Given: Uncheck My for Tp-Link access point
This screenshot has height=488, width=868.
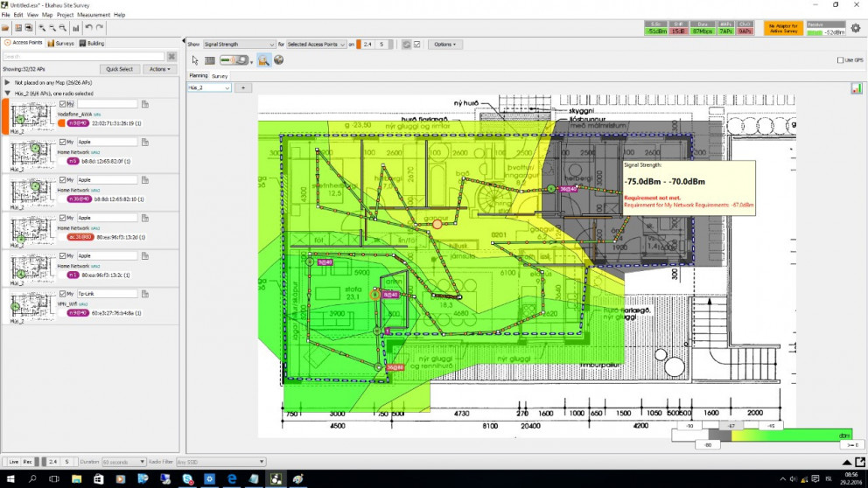Looking at the screenshot, I should click(62, 294).
